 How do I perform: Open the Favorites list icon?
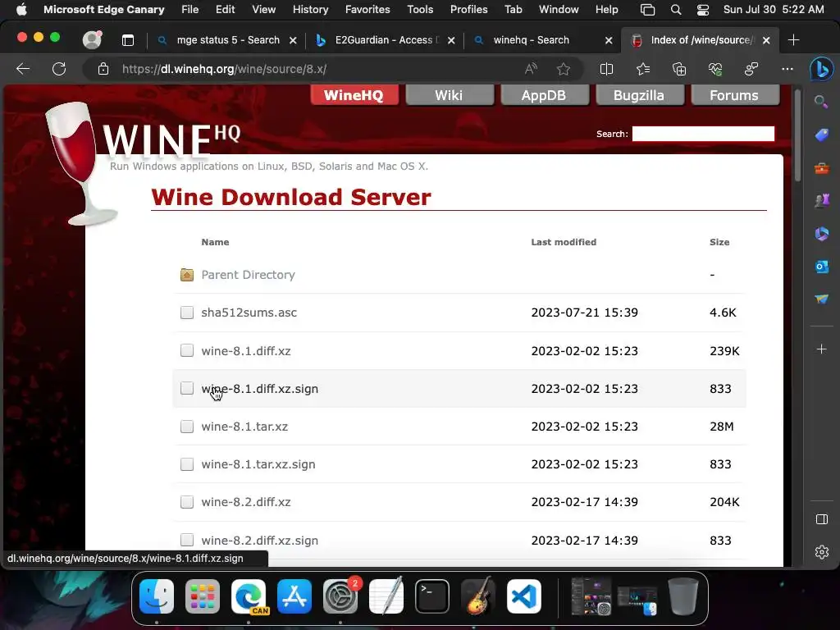coord(643,69)
